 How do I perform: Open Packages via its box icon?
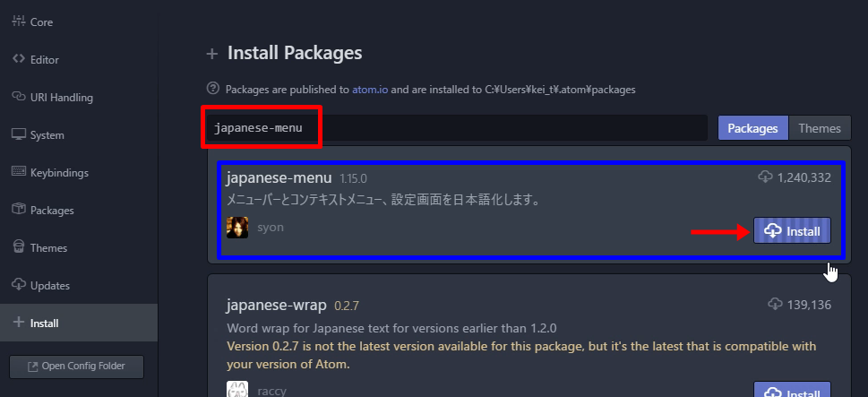click(19, 210)
